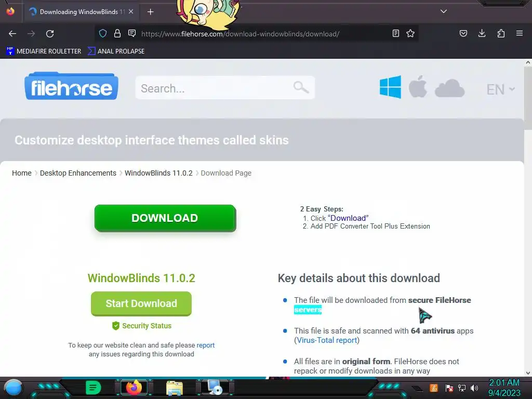Toggle reader view icon

pyautogui.click(x=395, y=33)
